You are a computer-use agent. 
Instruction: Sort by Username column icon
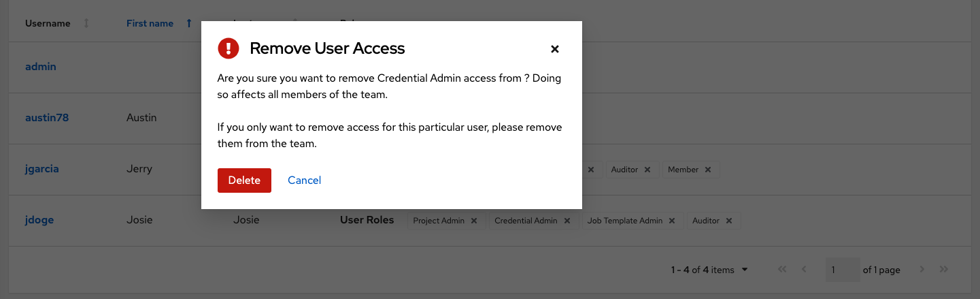pos(86,24)
